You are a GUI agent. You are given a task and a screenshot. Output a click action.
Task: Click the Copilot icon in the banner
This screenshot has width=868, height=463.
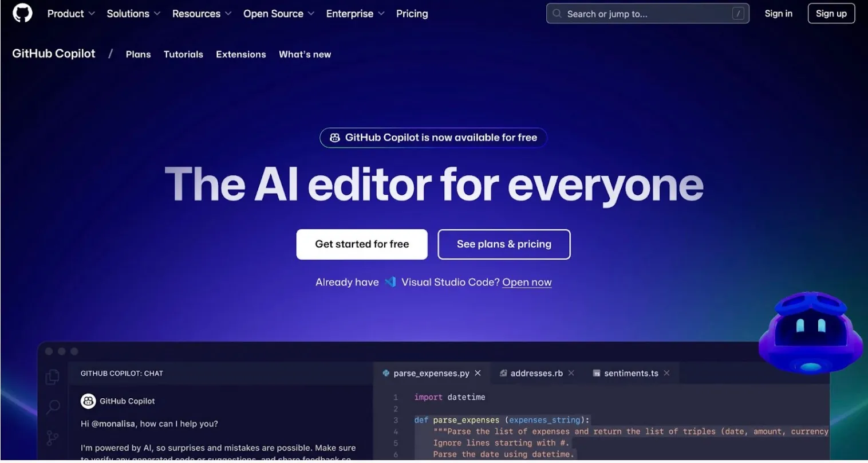pos(335,138)
